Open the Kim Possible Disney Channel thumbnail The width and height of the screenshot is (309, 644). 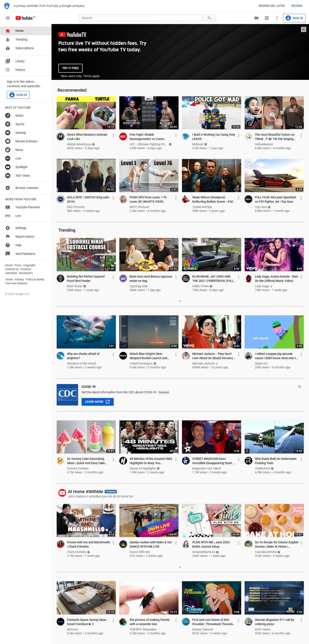211,598
